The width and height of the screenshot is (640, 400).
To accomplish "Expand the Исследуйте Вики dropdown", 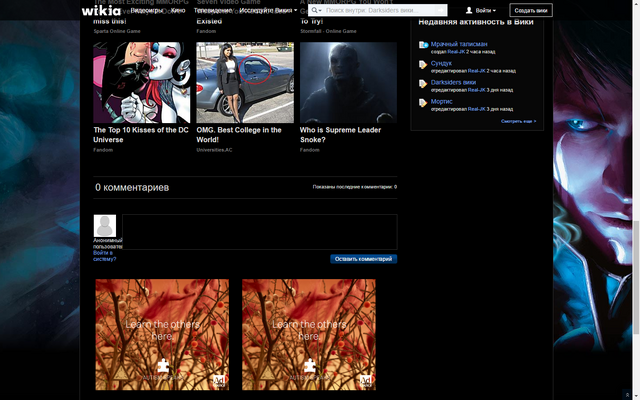I will click(x=268, y=10).
